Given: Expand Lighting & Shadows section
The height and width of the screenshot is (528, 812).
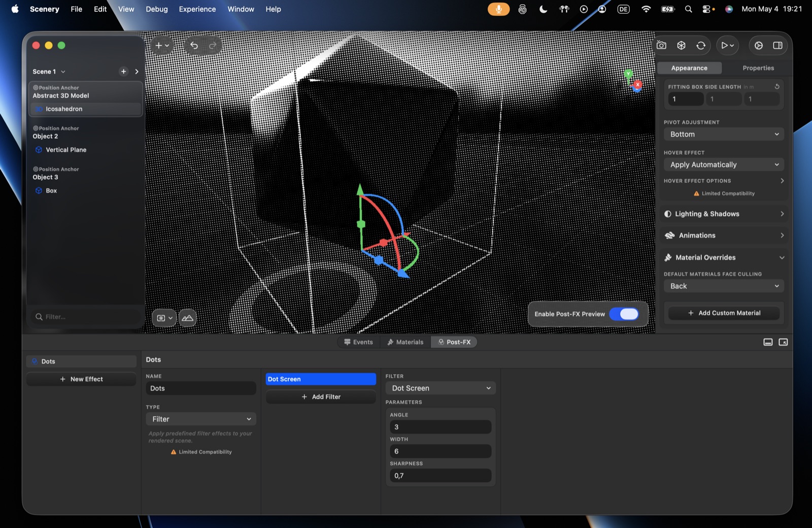Looking at the screenshot, I should click(x=724, y=214).
